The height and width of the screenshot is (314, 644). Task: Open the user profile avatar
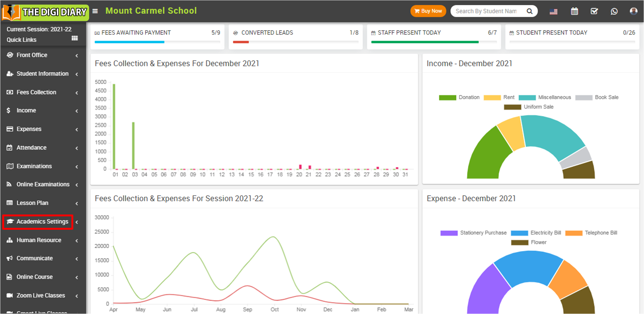(633, 11)
